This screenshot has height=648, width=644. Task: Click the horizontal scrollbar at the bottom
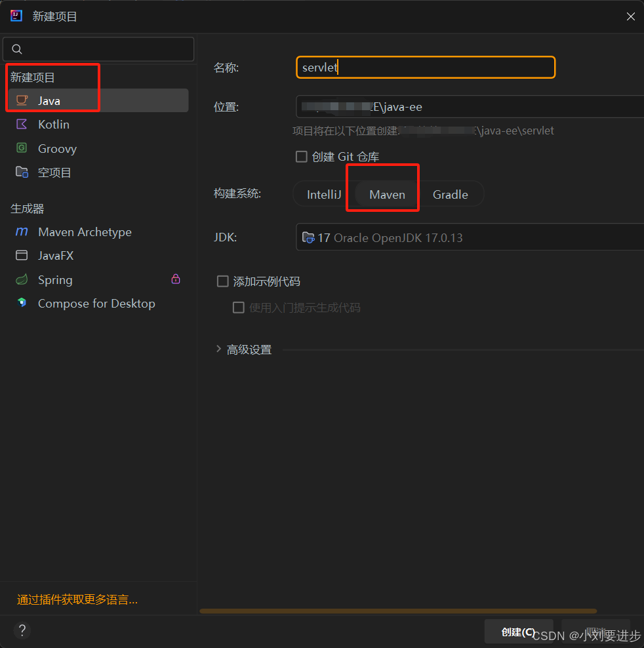(398, 611)
